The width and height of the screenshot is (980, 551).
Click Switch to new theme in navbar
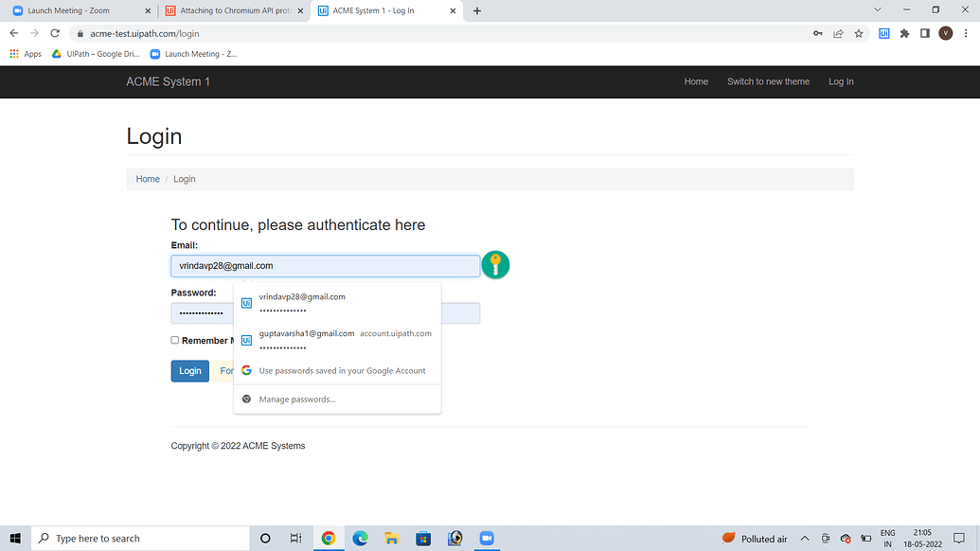click(768, 81)
